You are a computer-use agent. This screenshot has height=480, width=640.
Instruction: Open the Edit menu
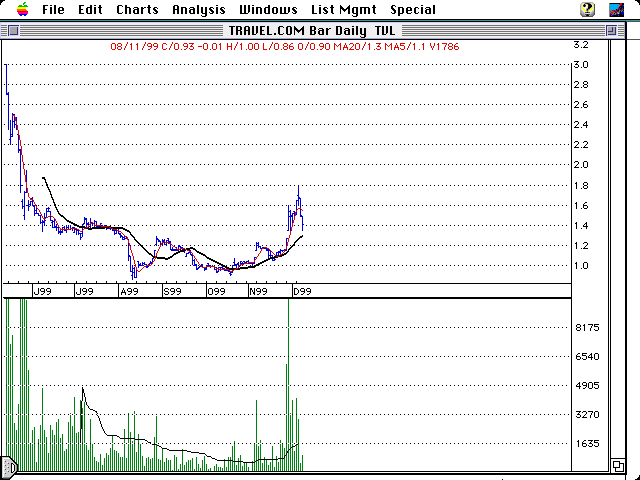pyautogui.click(x=90, y=9)
